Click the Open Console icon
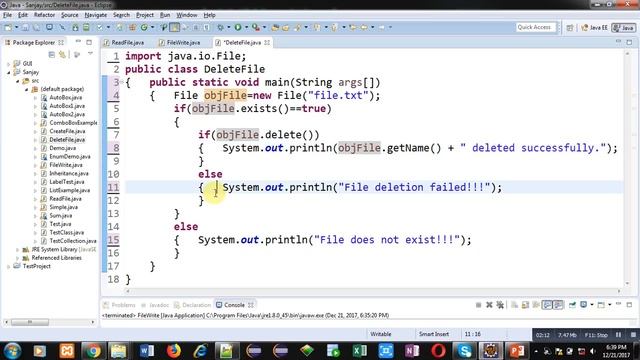This screenshot has width=640, height=360. click(601, 305)
